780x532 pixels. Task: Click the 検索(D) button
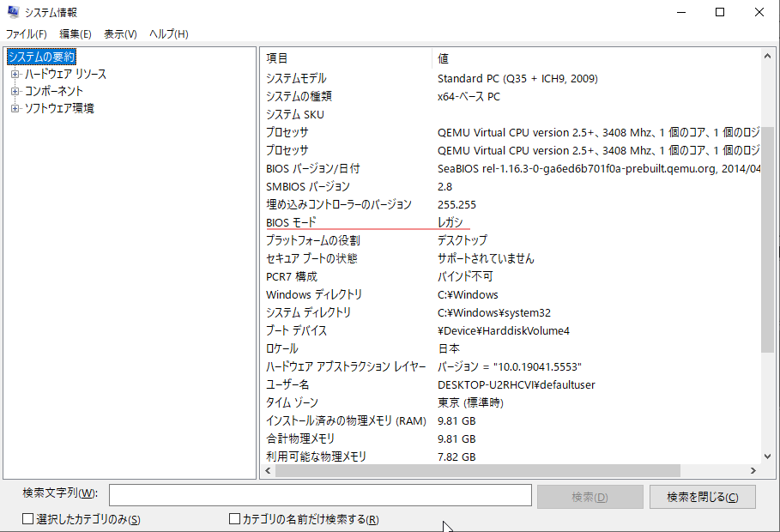coord(590,497)
